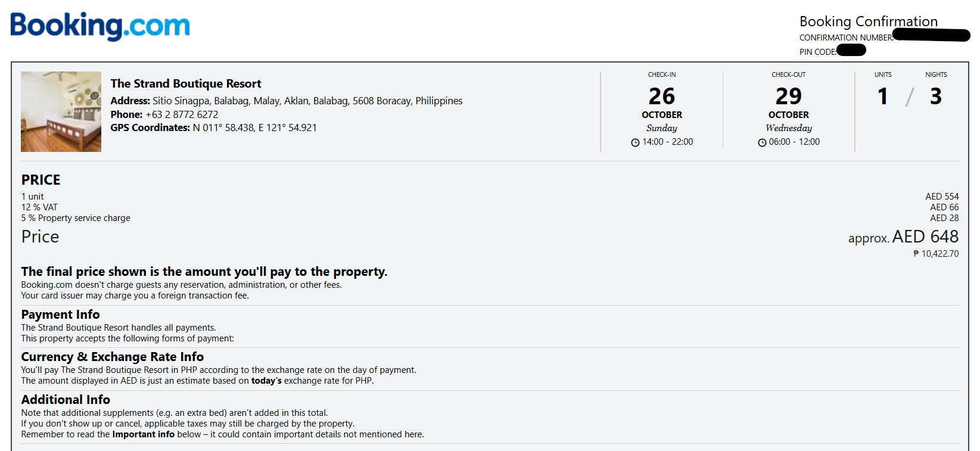980x451 pixels.
Task: Click the PIN CODE label
Action: (x=818, y=52)
